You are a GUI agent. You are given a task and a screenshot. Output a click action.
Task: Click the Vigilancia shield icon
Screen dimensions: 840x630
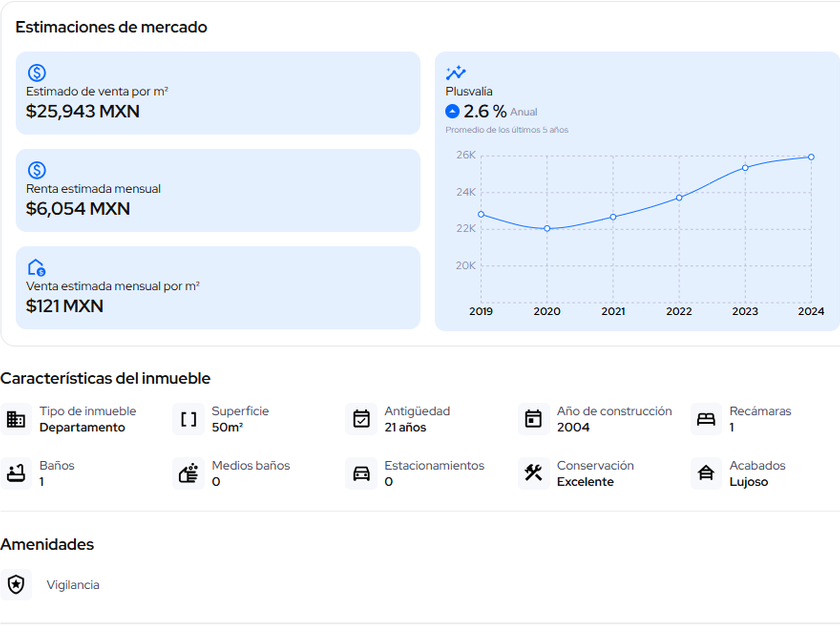pos(16,585)
